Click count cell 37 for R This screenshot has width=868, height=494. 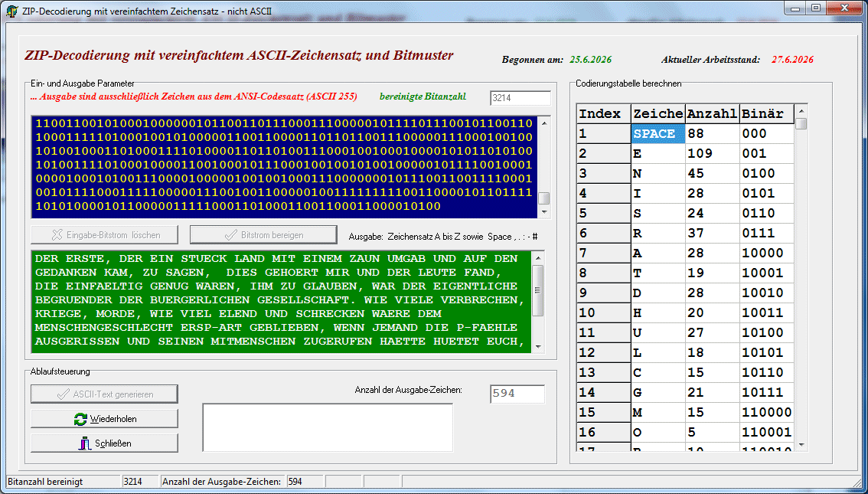(x=713, y=233)
